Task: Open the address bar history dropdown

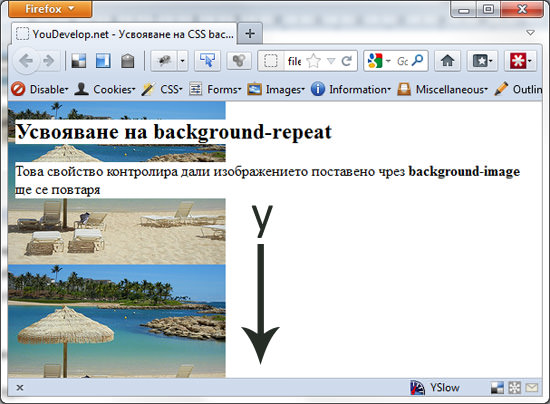Action: (x=331, y=61)
